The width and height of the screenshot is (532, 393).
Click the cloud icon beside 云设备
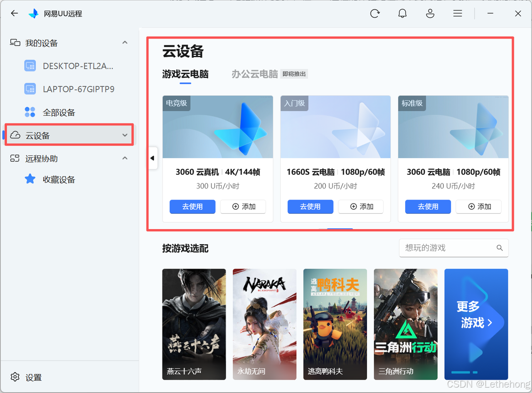point(15,135)
